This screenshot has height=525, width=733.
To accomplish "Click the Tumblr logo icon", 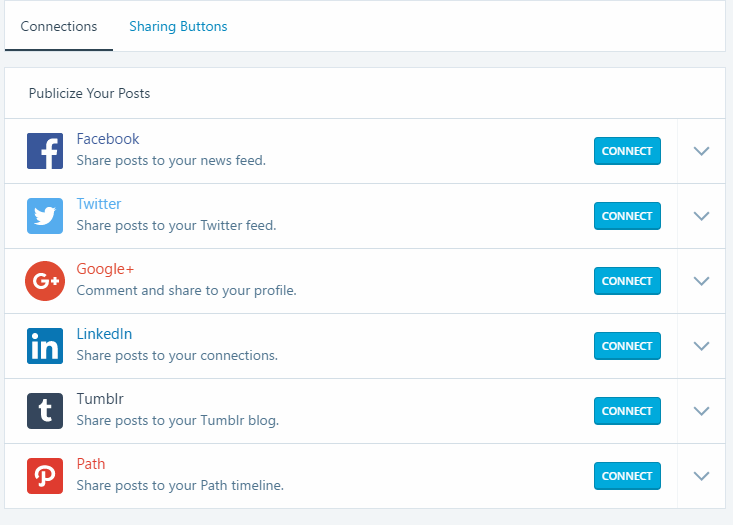I will pyautogui.click(x=45, y=411).
